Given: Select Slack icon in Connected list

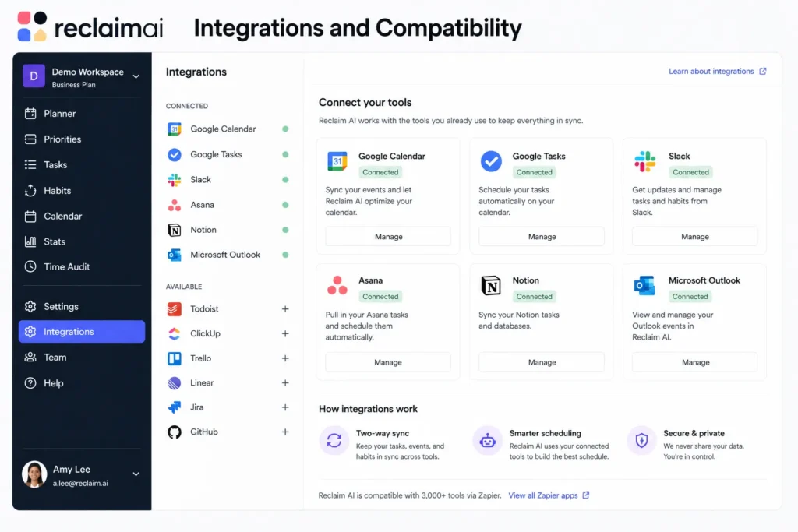Looking at the screenshot, I should coord(175,180).
